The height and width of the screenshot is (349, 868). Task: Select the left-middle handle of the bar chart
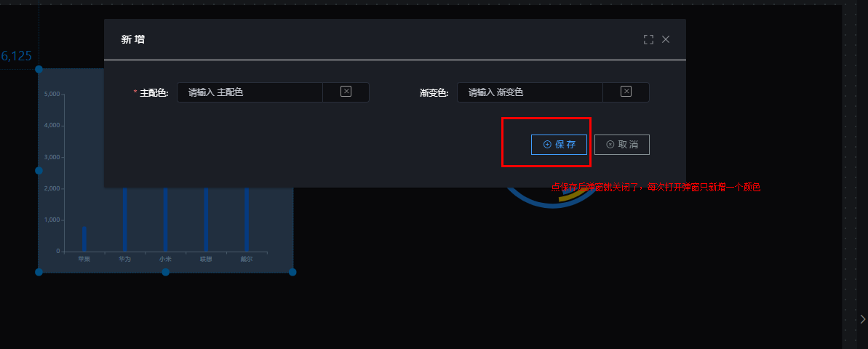point(39,170)
